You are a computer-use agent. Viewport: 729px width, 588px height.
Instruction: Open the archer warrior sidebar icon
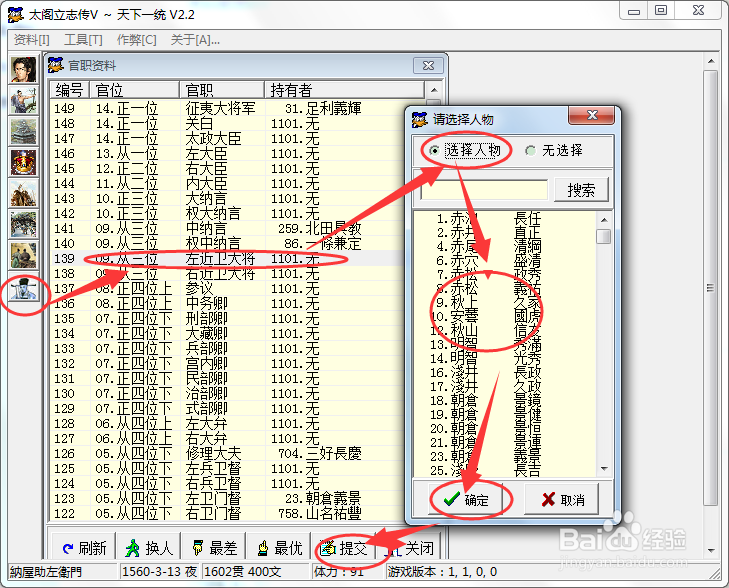click(x=24, y=100)
